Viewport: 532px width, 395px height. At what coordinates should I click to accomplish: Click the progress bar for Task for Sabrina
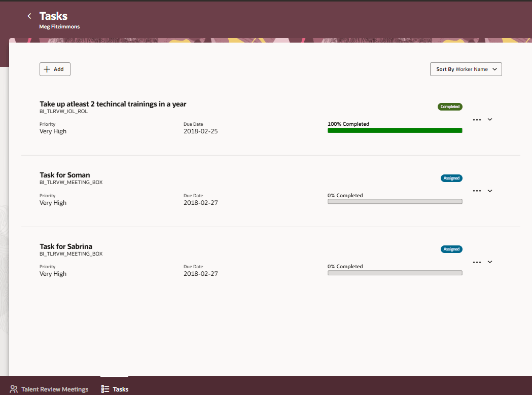[395, 273]
